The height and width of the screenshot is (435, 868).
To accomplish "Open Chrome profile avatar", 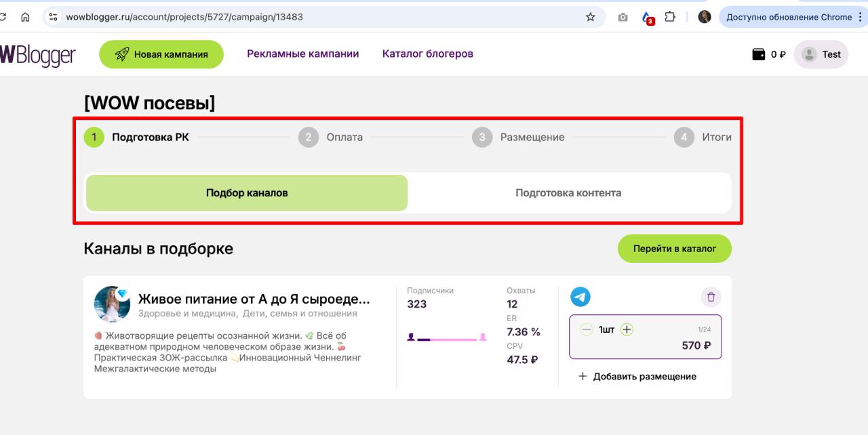I will coord(705,17).
